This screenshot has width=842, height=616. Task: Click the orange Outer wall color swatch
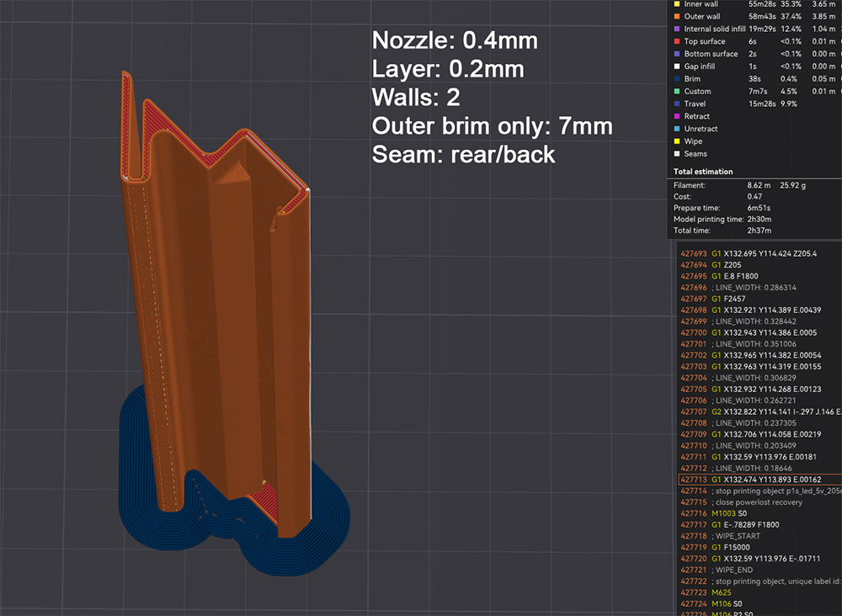click(x=676, y=16)
